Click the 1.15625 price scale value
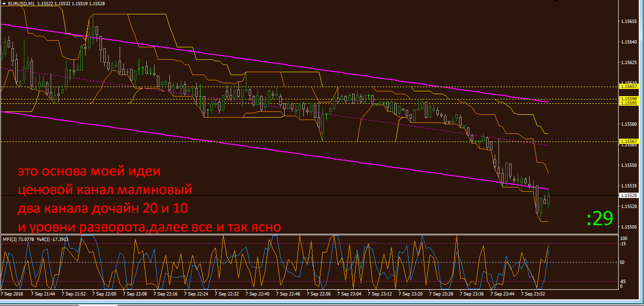Image resolution: width=644 pixels, height=306 pixels. click(x=628, y=63)
